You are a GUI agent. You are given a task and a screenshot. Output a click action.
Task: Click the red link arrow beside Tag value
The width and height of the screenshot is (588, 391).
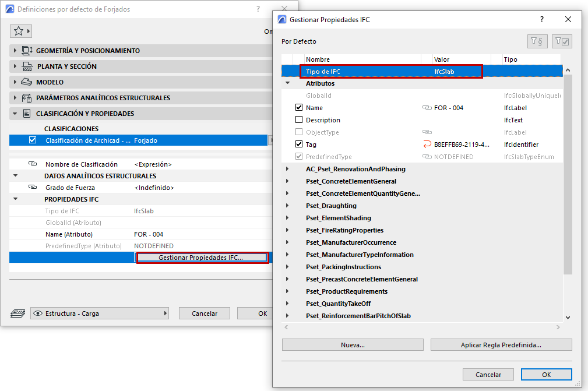(427, 145)
